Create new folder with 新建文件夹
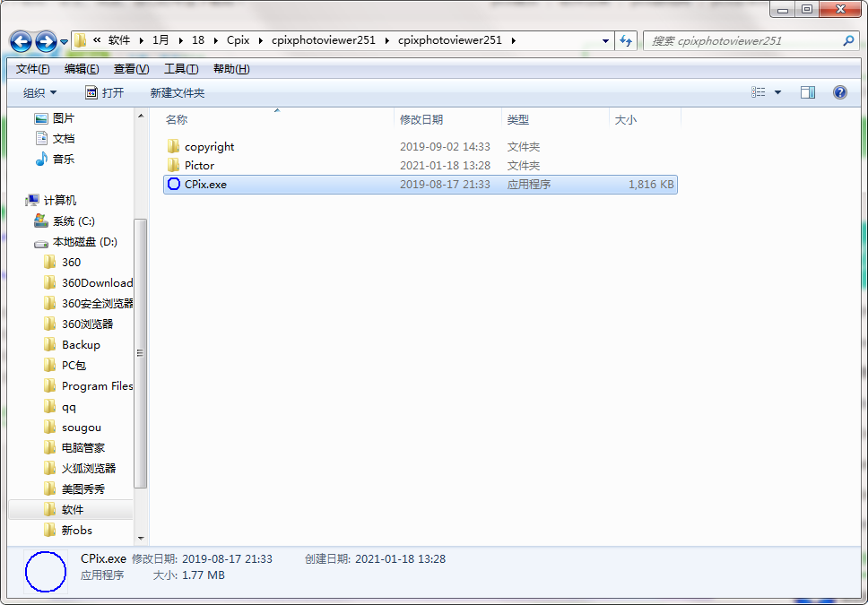Image resolution: width=868 pixels, height=605 pixels. (x=178, y=92)
